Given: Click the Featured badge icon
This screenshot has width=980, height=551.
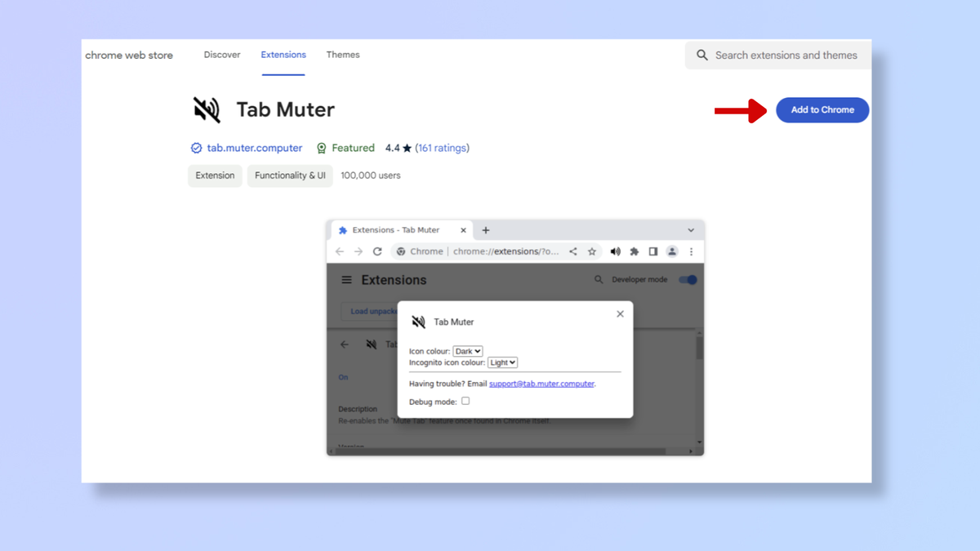Looking at the screenshot, I should [320, 148].
